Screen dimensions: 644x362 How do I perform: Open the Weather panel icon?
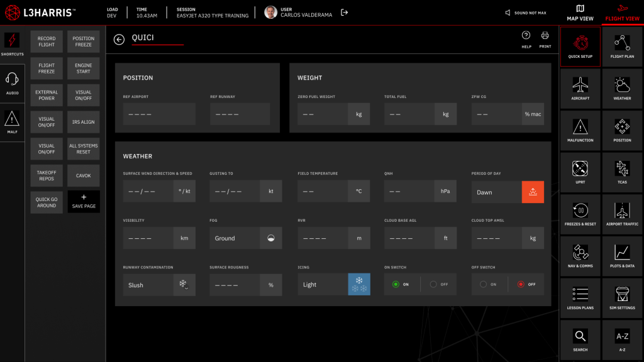click(x=622, y=89)
